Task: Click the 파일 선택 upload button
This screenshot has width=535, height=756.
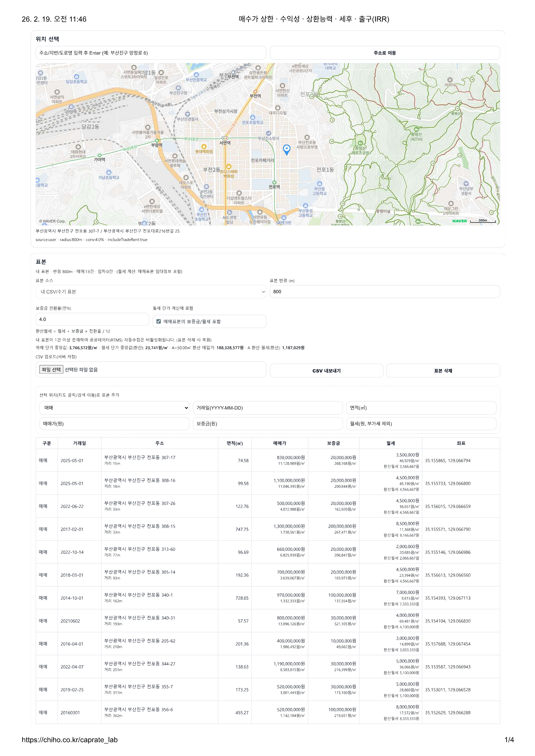Action: (51, 369)
